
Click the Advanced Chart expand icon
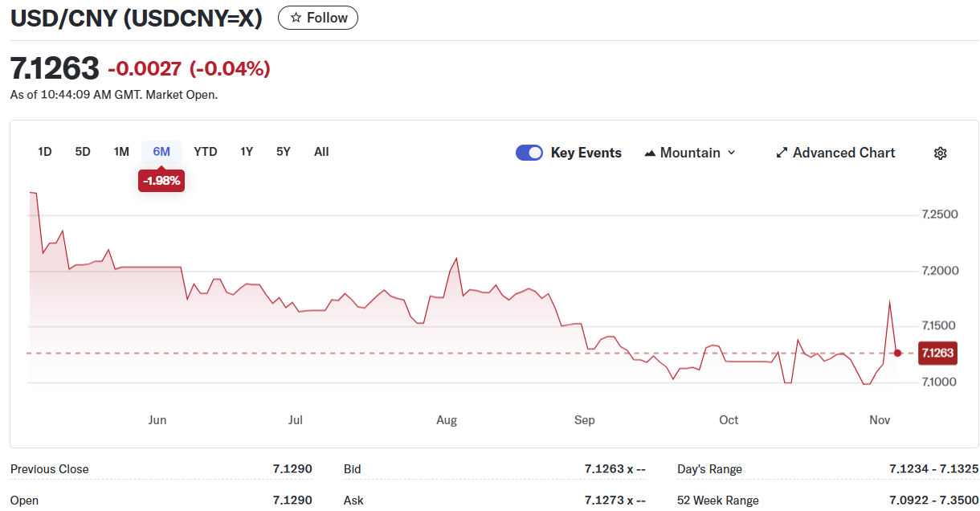tap(782, 153)
